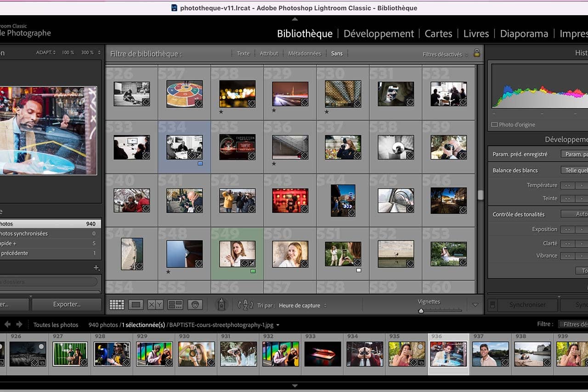Click the filter lock padlock icon
This screenshot has width=588, height=392.
pyautogui.click(x=477, y=53)
